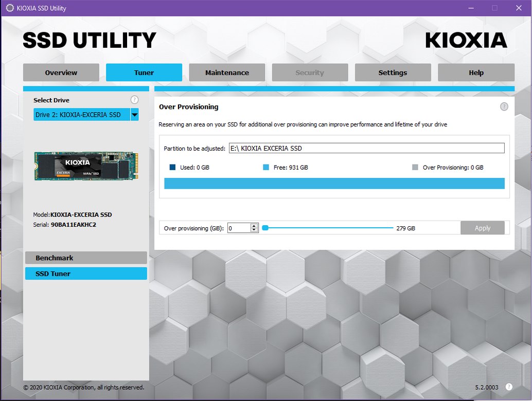Click the Partition to be adjusted field

(366, 148)
